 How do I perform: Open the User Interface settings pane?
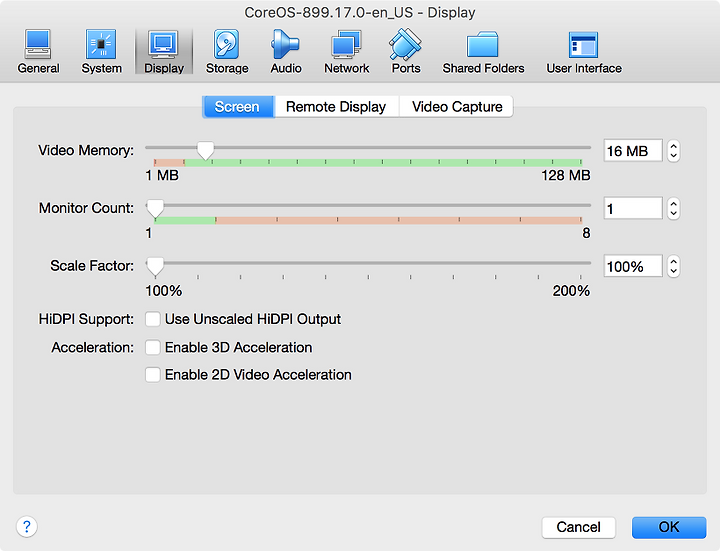(584, 52)
